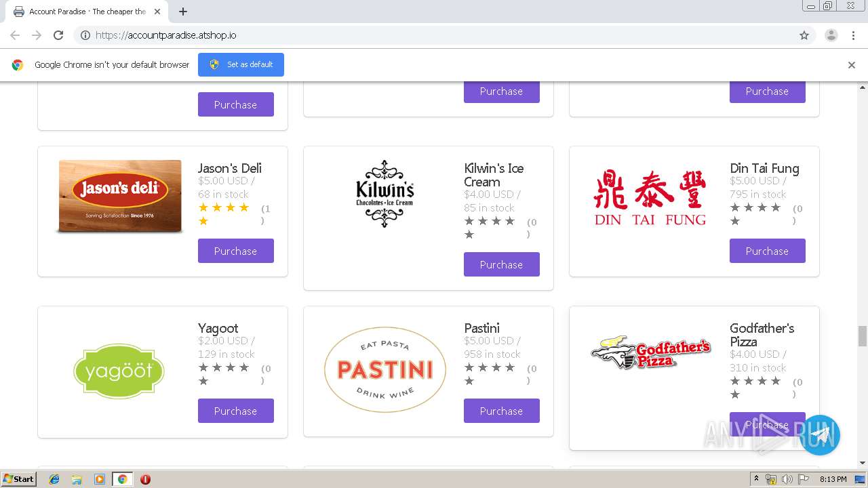Click the scrollbar up arrow

(863, 87)
